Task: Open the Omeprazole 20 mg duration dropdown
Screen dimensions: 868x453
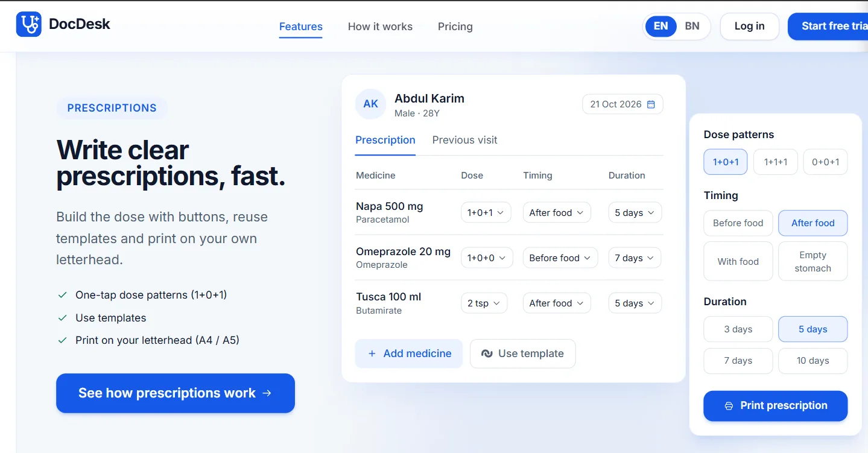Action: [635, 258]
